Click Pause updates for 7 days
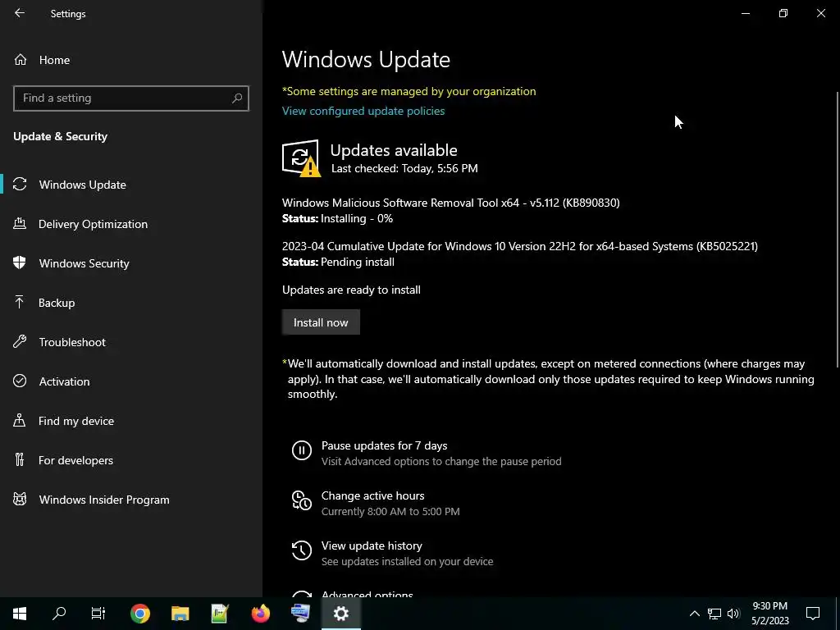The height and width of the screenshot is (630, 840). coord(384,445)
